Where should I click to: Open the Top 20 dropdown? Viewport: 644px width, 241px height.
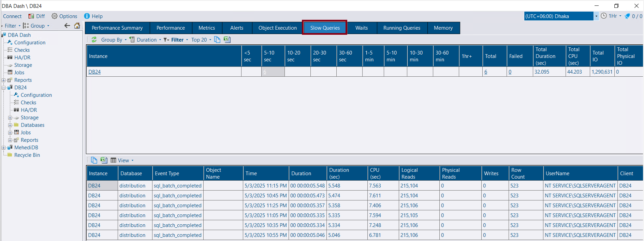[201, 40]
